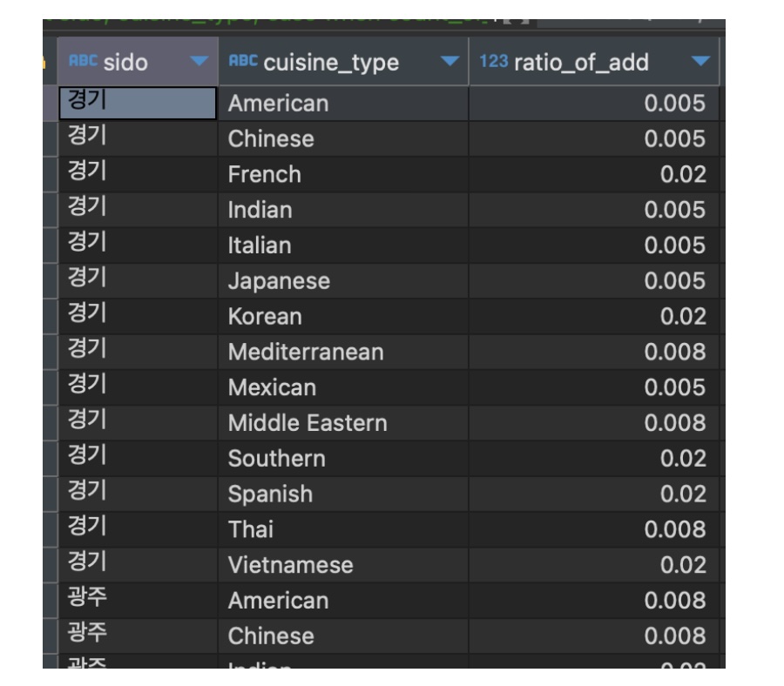Select the 0.008 value in the Mediterranean row
784x686 pixels.
pos(594,352)
